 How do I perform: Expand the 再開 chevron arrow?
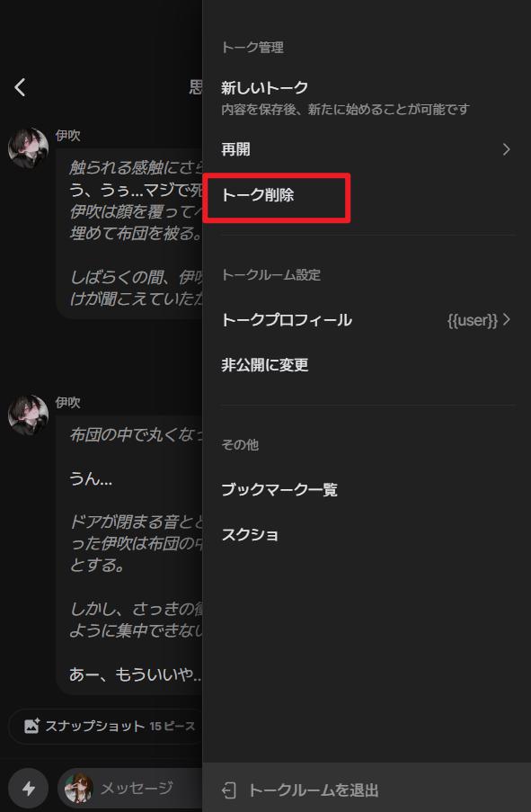(506, 149)
